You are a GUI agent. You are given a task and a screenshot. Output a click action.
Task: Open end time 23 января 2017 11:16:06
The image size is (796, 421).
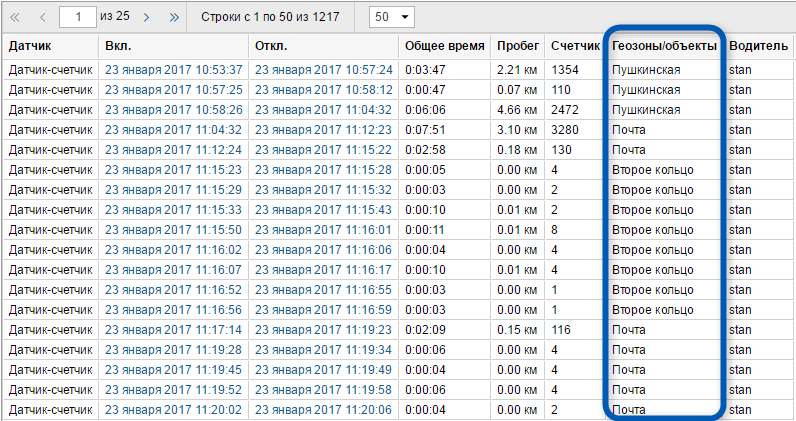tap(324, 250)
